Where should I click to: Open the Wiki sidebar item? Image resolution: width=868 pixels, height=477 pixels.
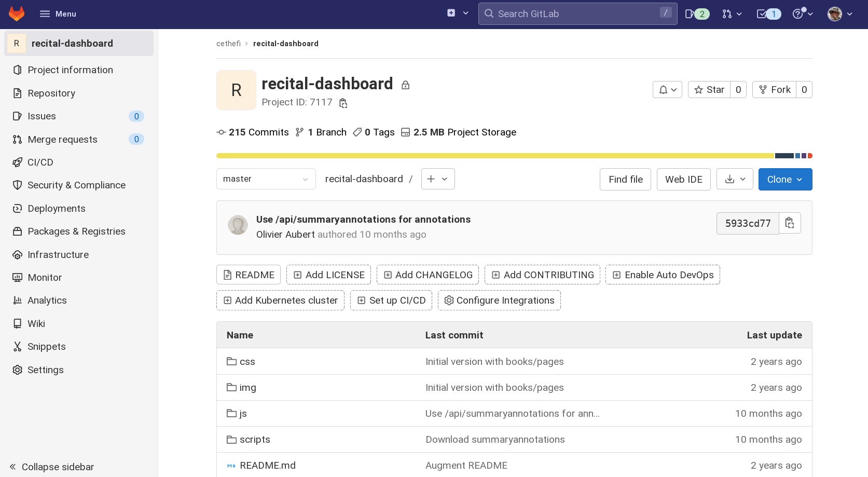[79, 324]
